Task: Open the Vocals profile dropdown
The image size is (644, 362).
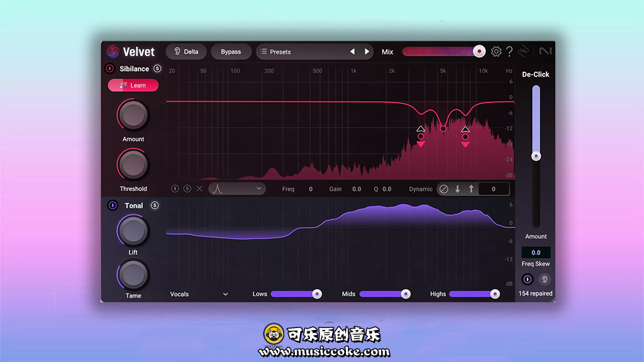Action: click(199, 294)
